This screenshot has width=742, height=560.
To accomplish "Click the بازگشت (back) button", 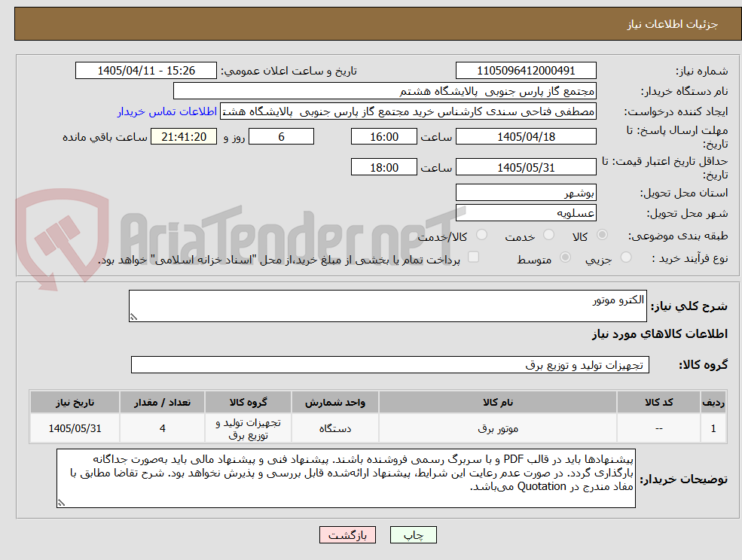I will click(347, 535).
